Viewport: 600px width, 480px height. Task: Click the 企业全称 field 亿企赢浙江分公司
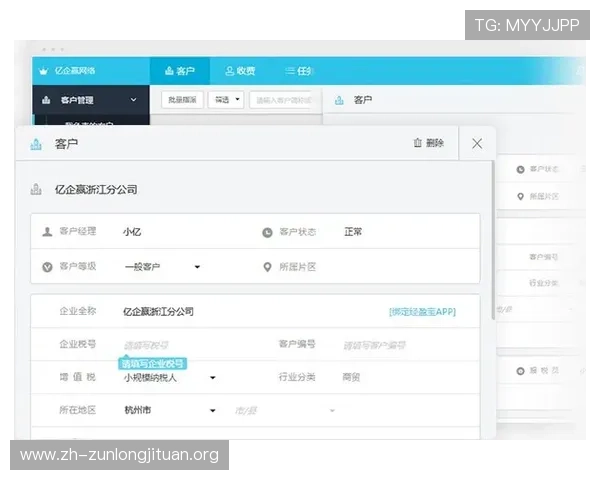[x=158, y=312]
